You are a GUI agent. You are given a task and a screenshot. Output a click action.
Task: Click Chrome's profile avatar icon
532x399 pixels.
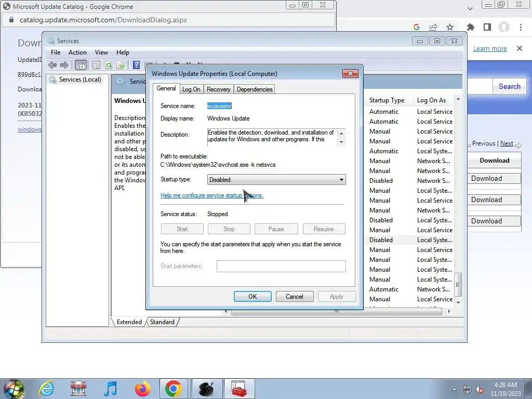click(504, 27)
